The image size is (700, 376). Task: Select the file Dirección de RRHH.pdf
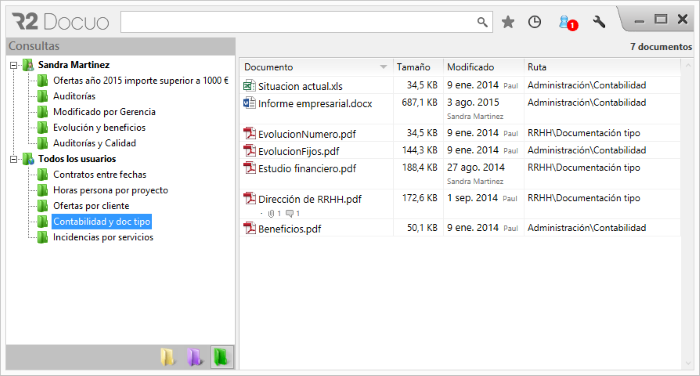point(309,199)
